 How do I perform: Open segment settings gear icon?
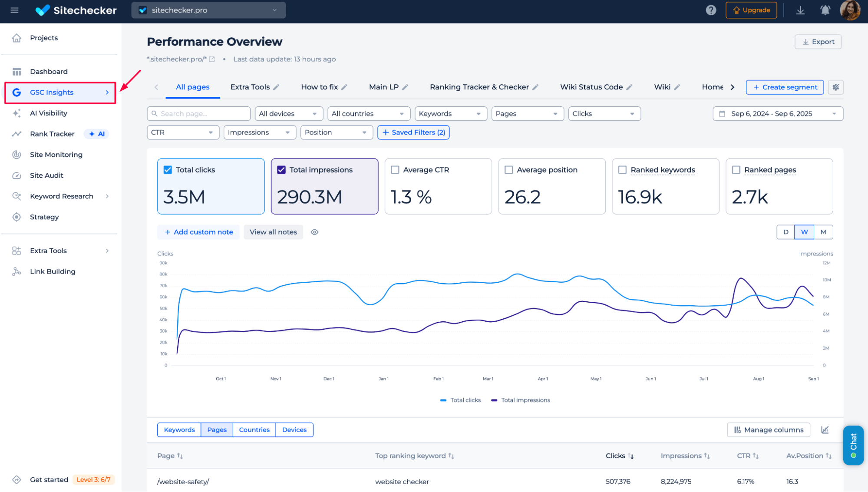835,87
